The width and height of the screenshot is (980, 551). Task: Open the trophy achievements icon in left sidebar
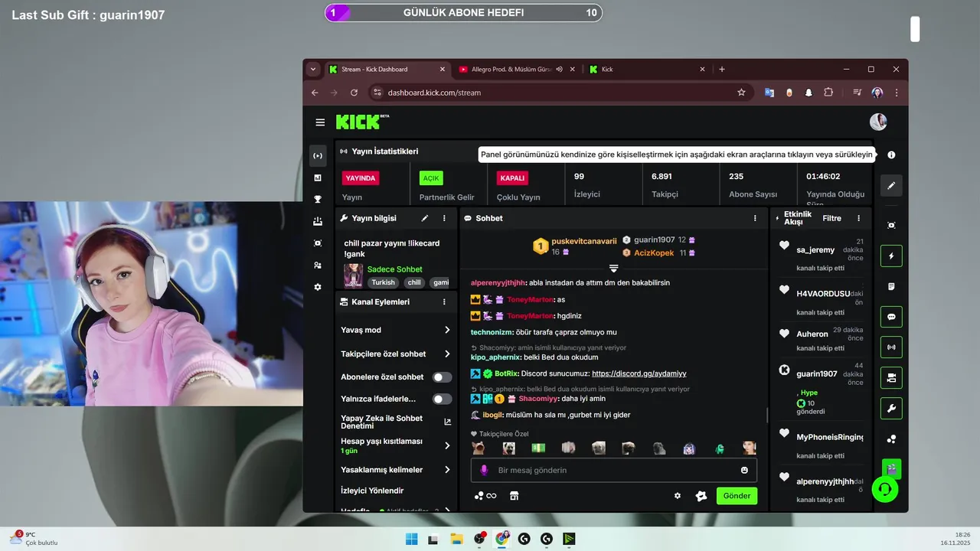tap(318, 199)
